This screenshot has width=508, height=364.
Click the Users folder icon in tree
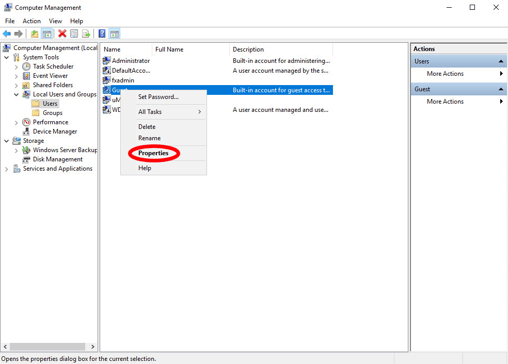pos(36,103)
